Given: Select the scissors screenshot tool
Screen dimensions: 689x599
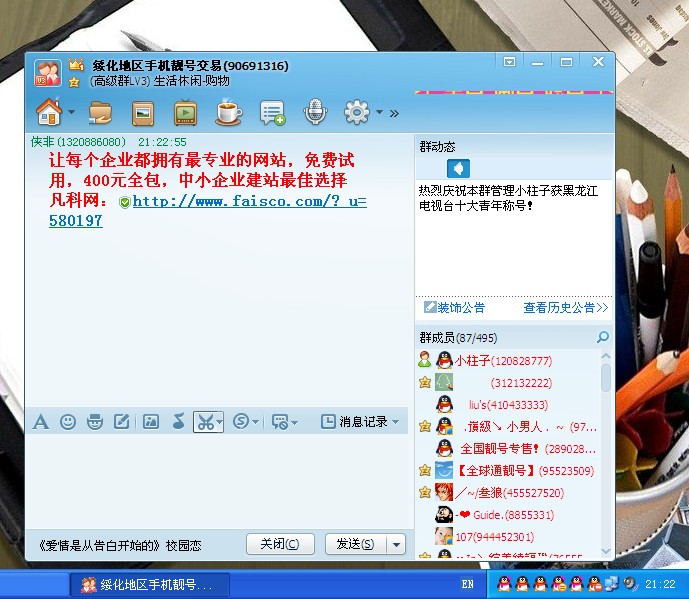Looking at the screenshot, I should (204, 422).
